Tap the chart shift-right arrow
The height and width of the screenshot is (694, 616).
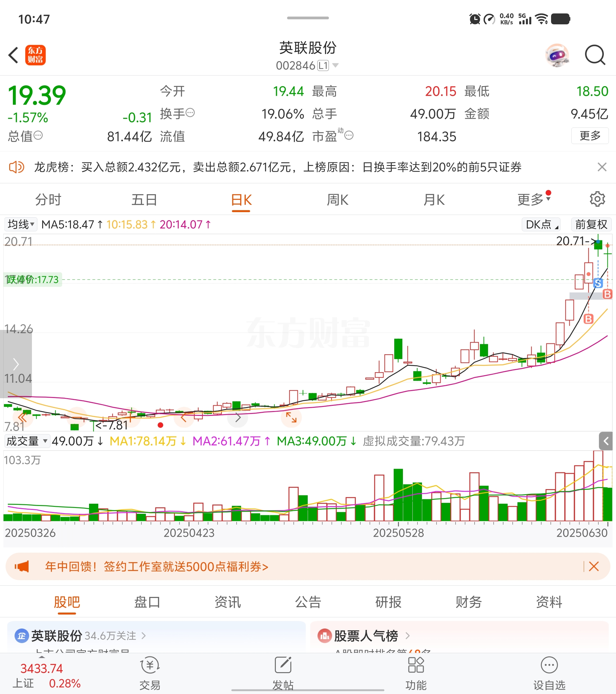point(237,417)
